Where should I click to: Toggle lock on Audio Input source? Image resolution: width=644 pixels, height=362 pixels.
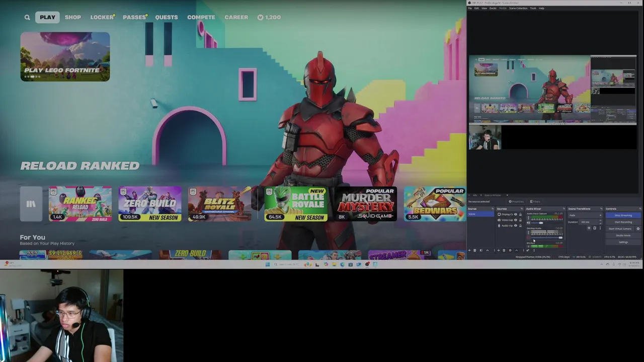(x=520, y=225)
